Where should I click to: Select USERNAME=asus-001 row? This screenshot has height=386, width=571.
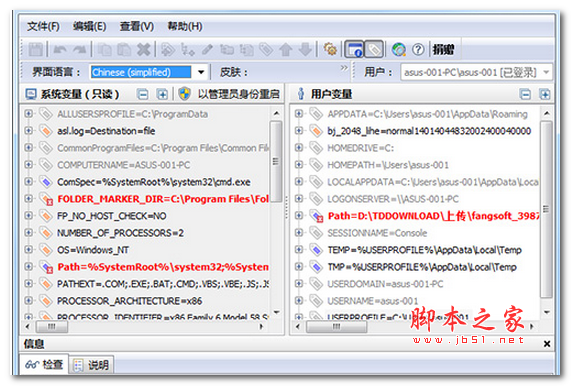pos(372,301)
